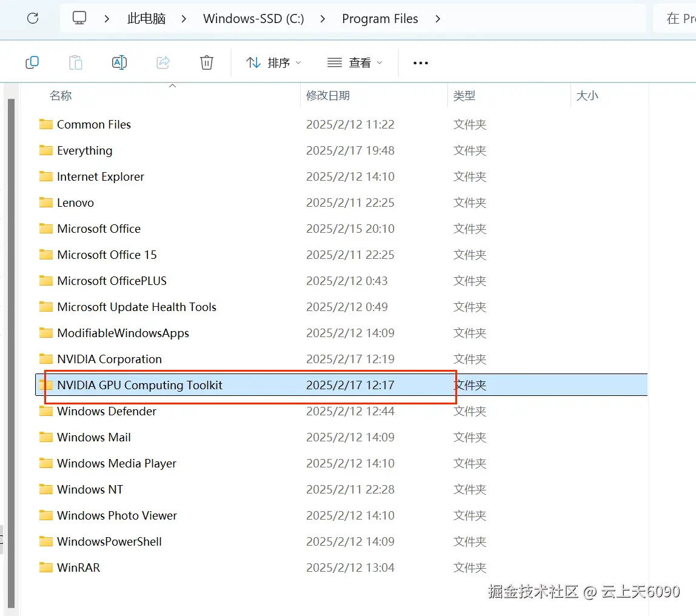
Task: Click the Lenovo folder name
Action: point(75,203)
